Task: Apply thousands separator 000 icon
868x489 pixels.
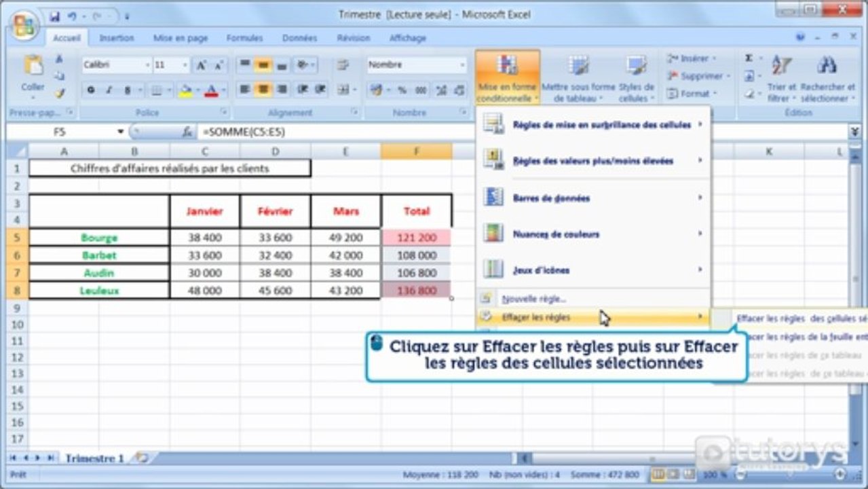Action: 421,90
